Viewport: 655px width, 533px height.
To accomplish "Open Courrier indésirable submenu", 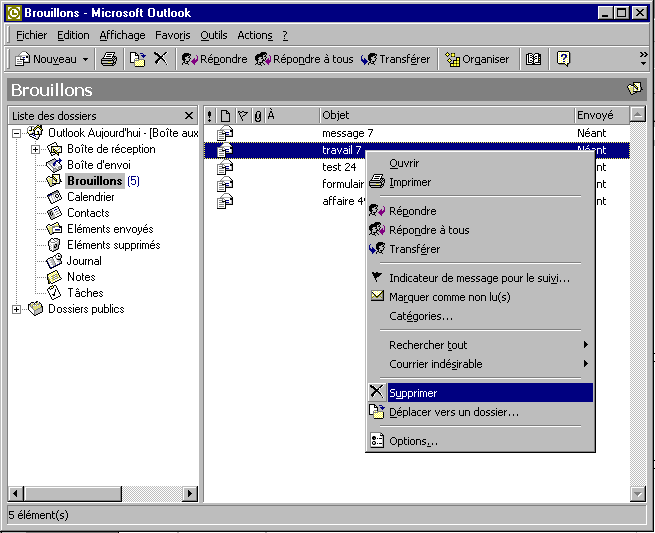I will tap(480, 364).
